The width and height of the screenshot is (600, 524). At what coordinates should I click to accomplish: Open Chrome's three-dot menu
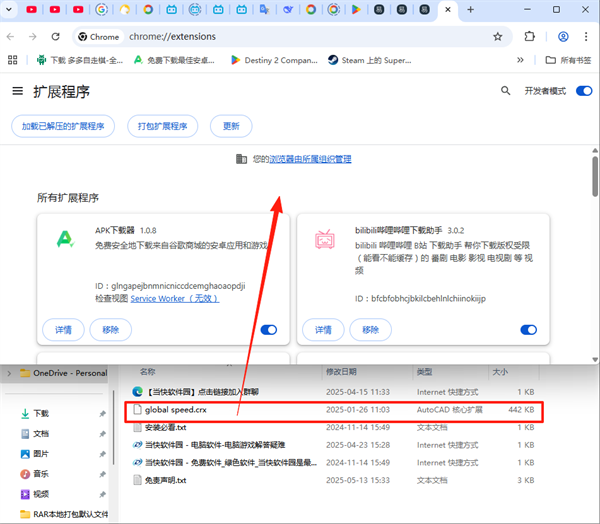coord(587,37)
